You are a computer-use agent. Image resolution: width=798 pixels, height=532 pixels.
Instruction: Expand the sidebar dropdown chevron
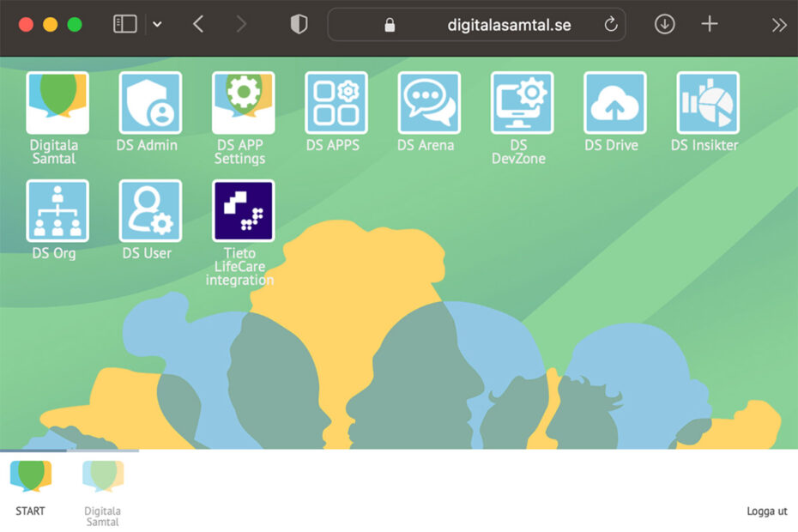pos(157,25)
